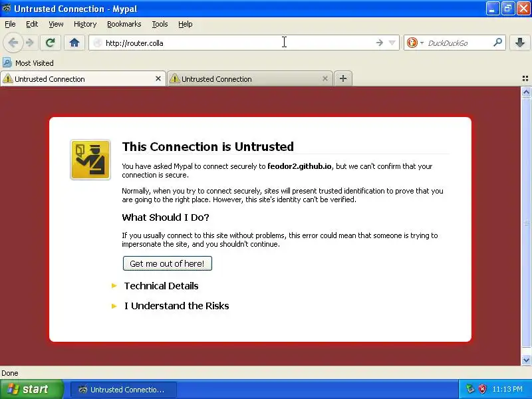Click the What Should I Do? heading
The image size is (532, 399).
coord(166,217)
